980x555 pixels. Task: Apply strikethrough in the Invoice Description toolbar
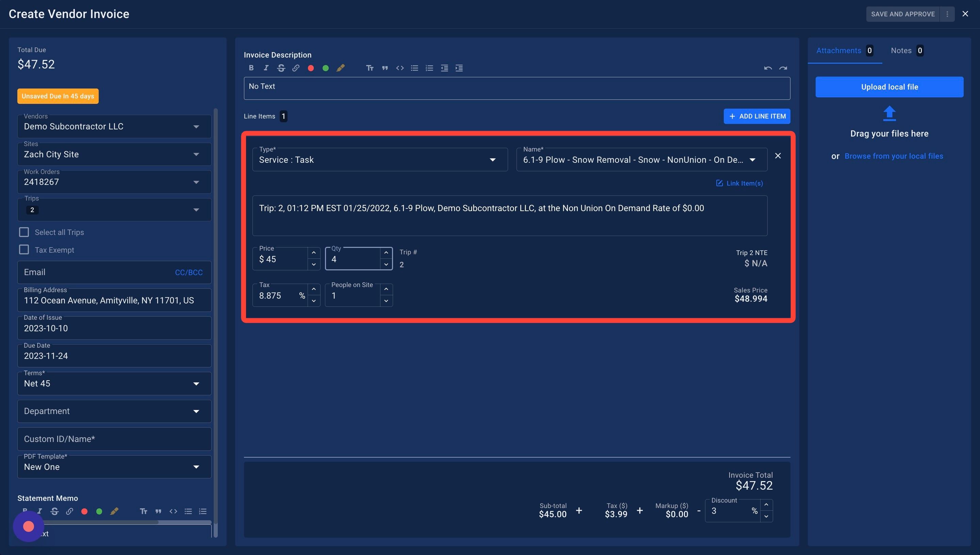[x=281, y=68]
